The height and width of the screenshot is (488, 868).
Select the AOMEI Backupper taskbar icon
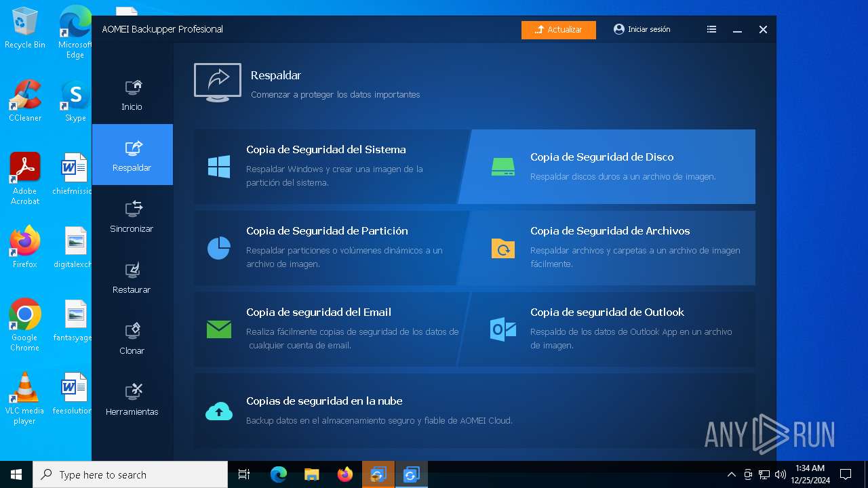point(411,474)
